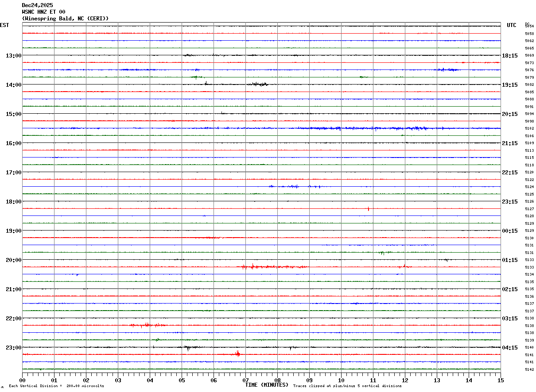Click the 04:15 UTC time label
This screenshot has width=536, height=392.
(x=510, y=348)
